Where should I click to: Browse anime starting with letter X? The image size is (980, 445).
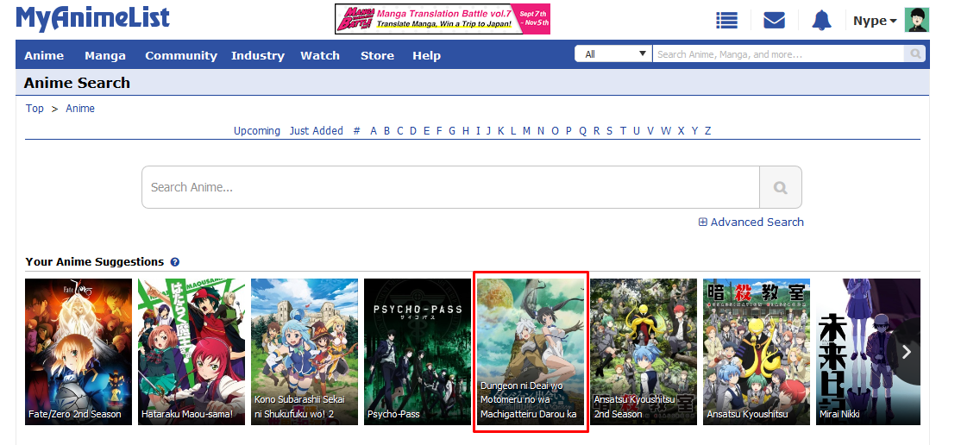(682, 130)
